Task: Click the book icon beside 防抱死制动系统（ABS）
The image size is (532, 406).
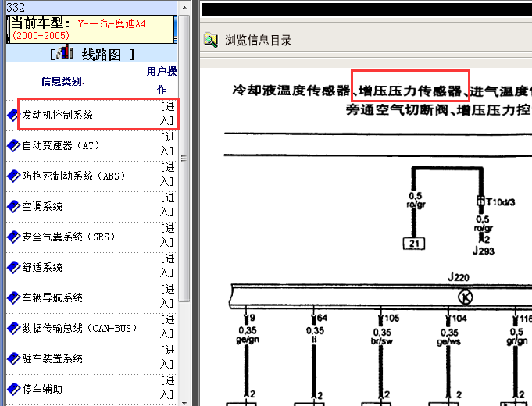Action: (13, 176)
